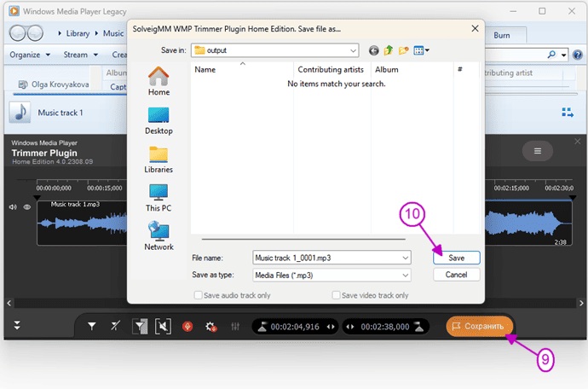The image size is (588, 389).
Task: Click Library breadcrumb in Media Player
Action: point(78,33)
